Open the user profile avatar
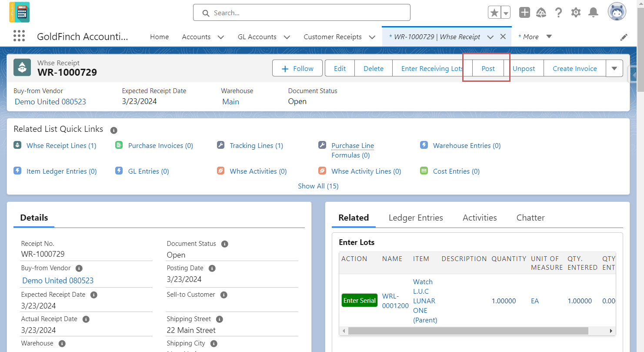644x352 pixels. pyautogui.click(x=617, y=12)
